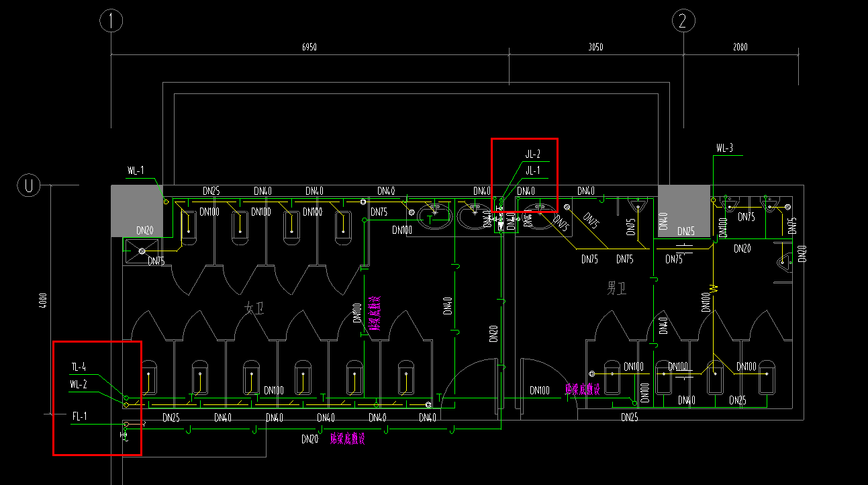
Task: Click grid axis bubble 1
Action: pos(111,21)
